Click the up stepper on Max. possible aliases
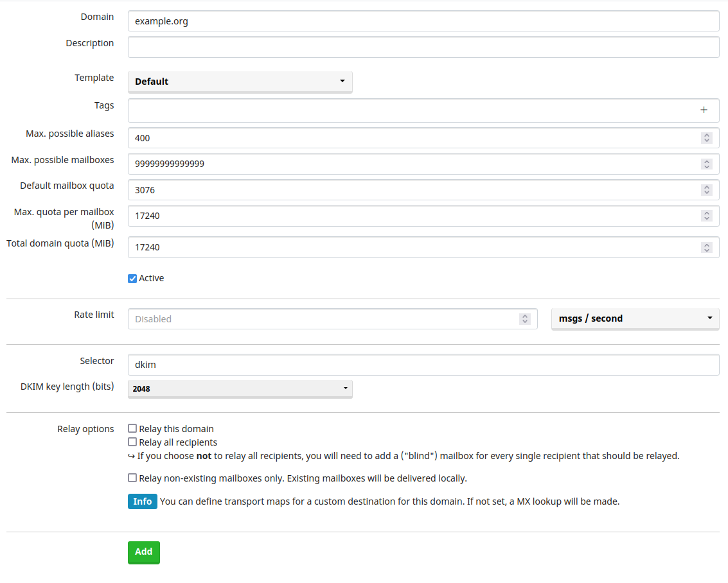This screenshot has height=583, width=728. (707, 135)
